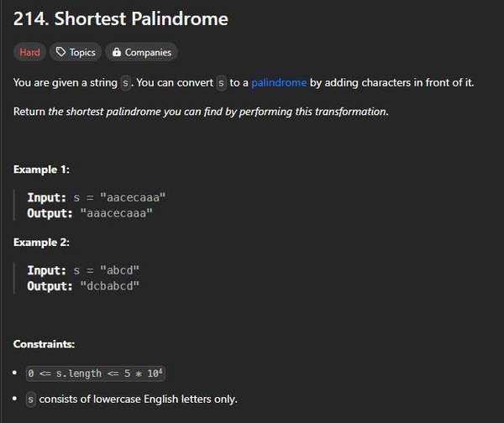Viewport: 504px width, 423px height.
Task: Click the first inline "s" code after "string"
Action: 126,82
